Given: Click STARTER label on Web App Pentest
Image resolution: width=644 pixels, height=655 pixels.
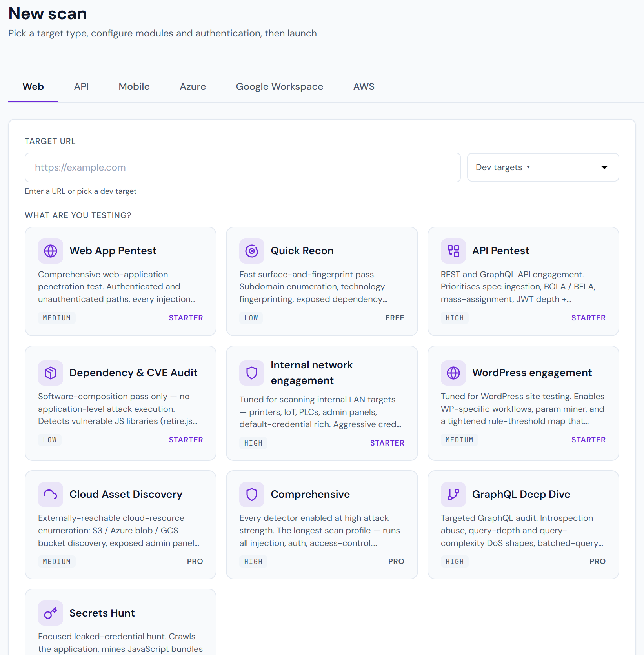Looking at the screenshot, I should click(x=186, y=318).
